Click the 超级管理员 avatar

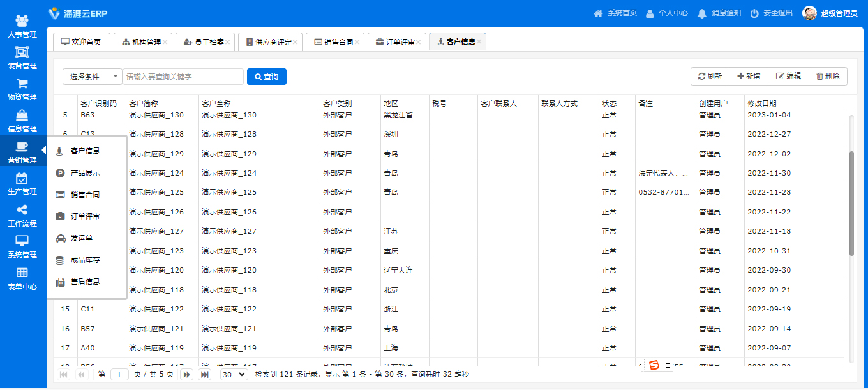click(810, 13)
